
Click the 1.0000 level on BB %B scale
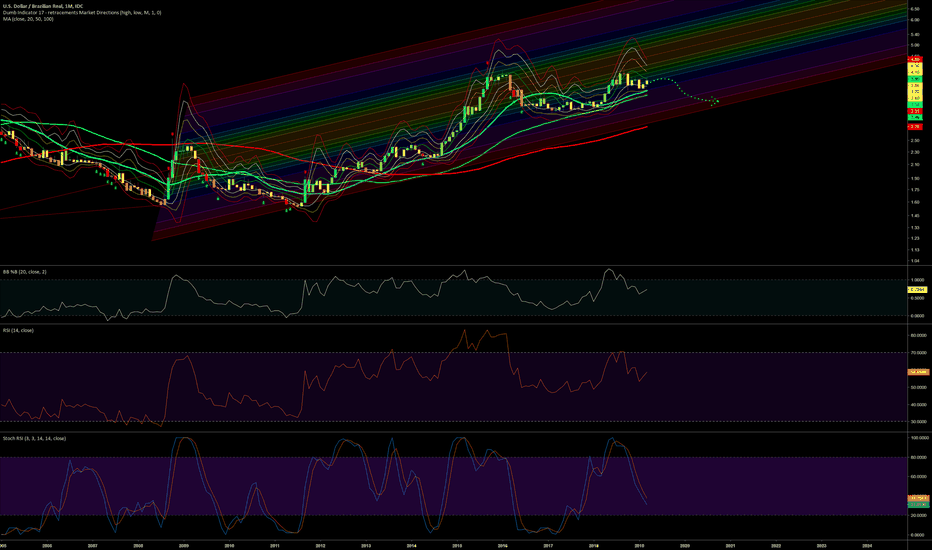pyautogui.click(x=918, y=279)
